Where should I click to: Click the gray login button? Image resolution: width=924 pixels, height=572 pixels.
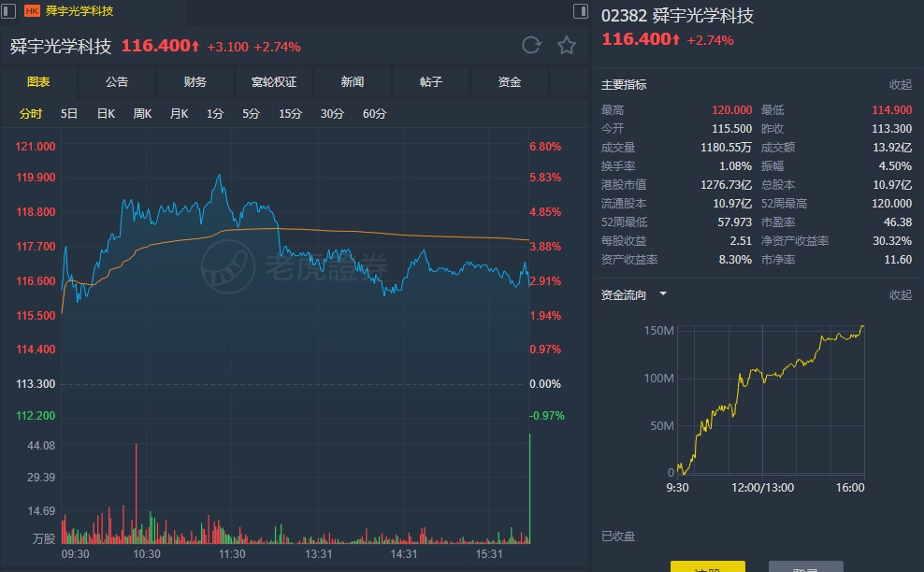point(805,566)
